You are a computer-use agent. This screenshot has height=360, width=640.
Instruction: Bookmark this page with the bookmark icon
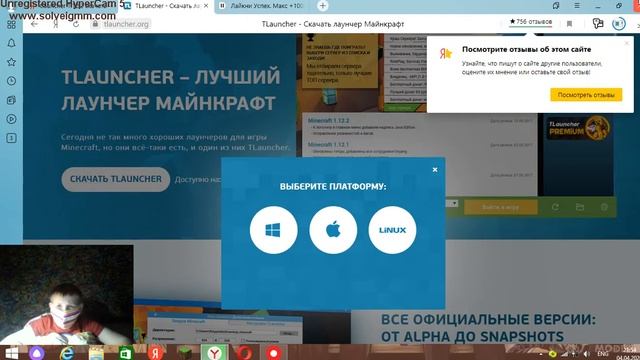(569, 24)
